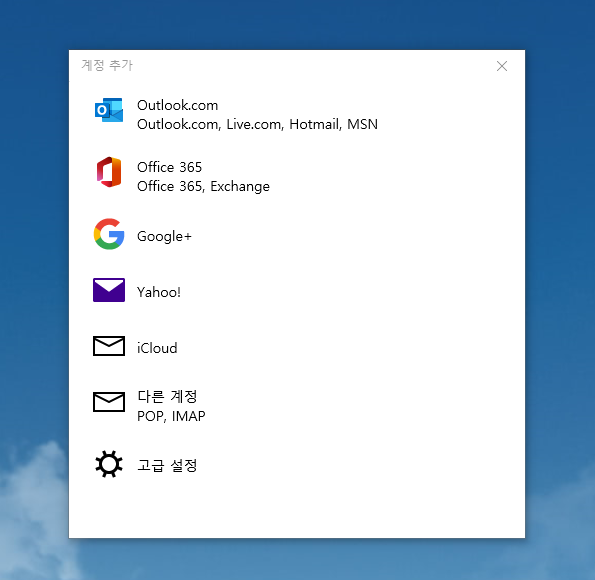Viewport: 595px width, 580px height.
Task: Choose the 'POP, IMAP' subtitle
Action: pyautogui.click(x=171, y=416)
